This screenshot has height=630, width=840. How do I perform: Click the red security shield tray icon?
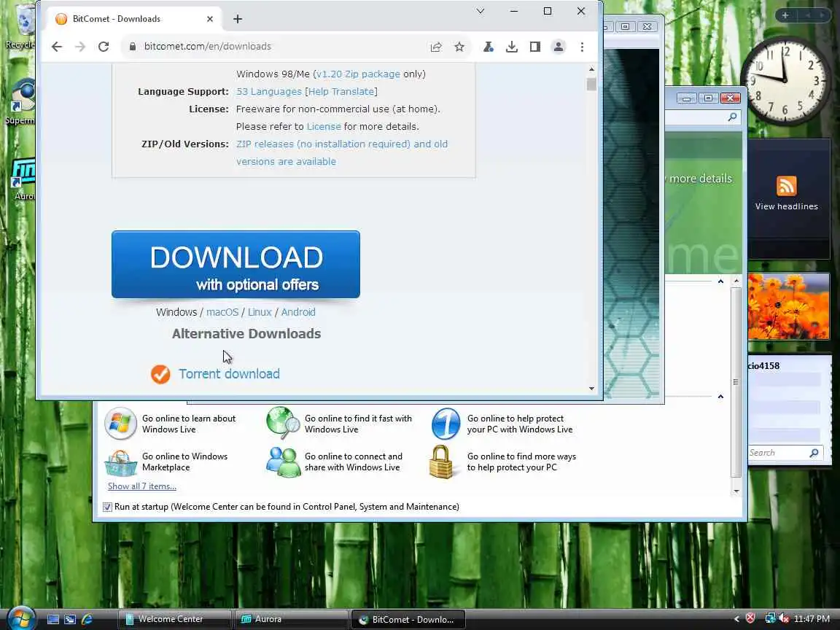750,619
